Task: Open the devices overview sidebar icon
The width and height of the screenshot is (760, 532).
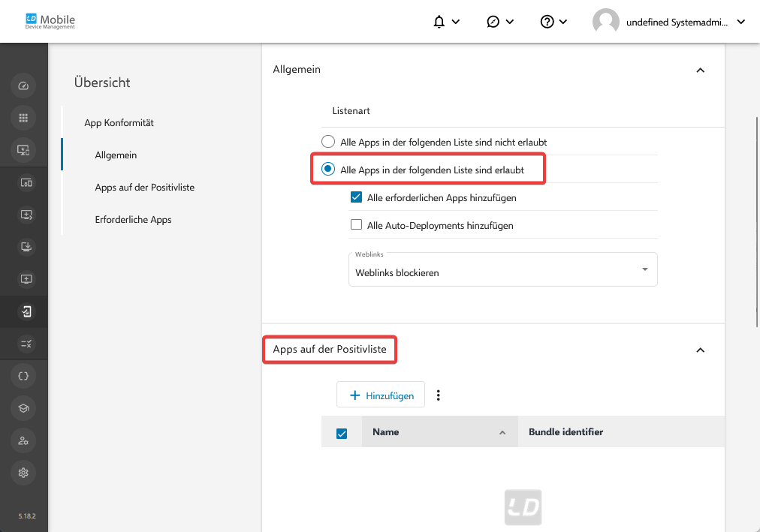Action: coord(26,183)
